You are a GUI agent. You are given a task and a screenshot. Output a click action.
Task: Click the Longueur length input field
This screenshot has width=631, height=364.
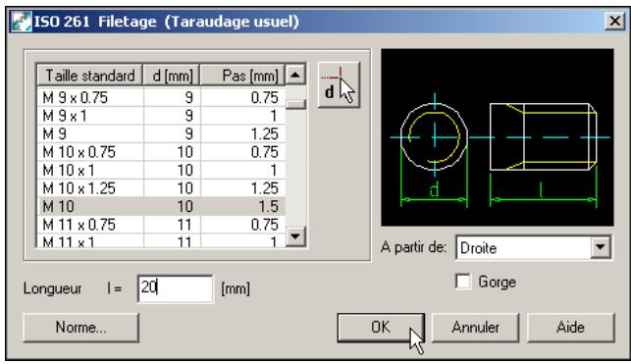pyautogui.click(x=175, y=288)
